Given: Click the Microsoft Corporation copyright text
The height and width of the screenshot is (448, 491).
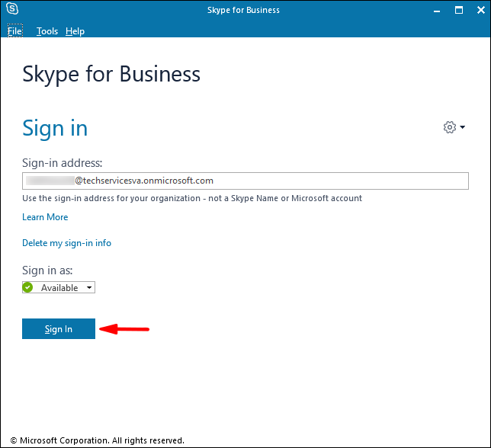Looking at the screenshot, I should [x=98, y=440].
